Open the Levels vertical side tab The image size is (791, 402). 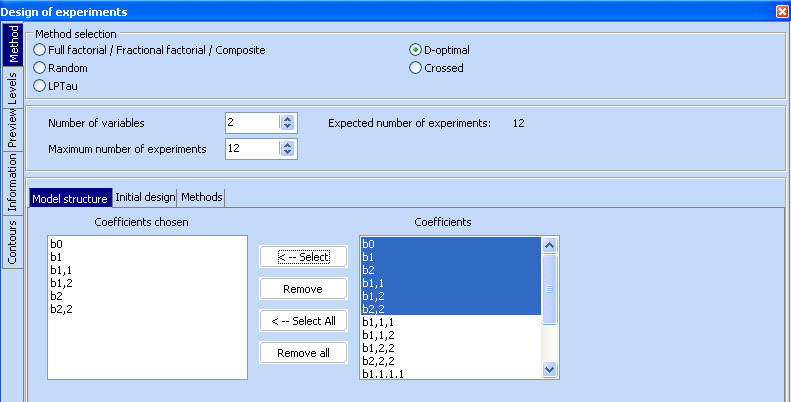[12, 87]
